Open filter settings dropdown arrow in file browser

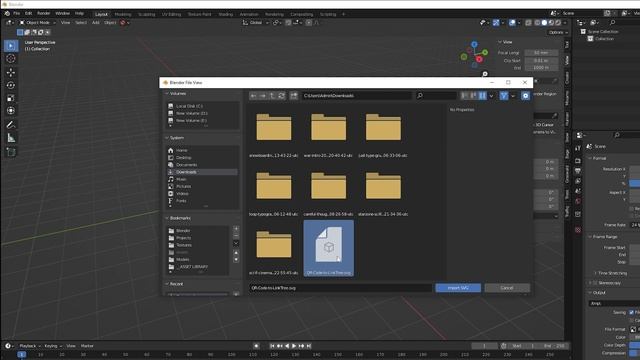click(x=513, y=96)
